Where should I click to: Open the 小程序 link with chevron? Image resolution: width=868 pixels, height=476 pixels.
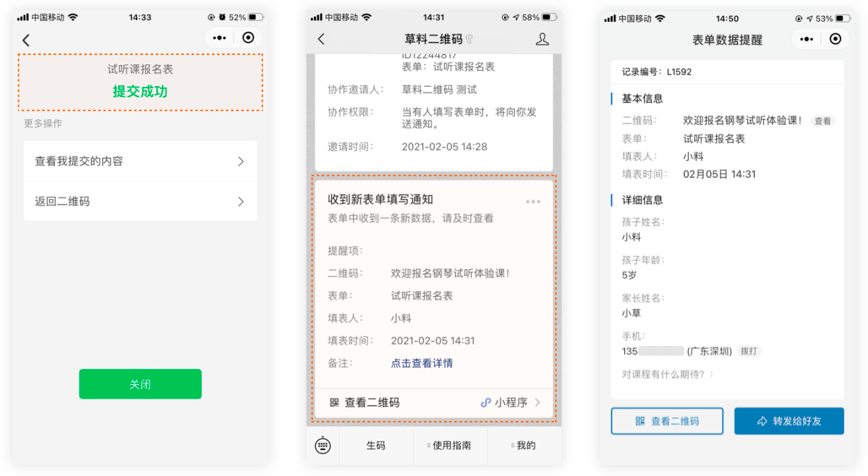click(511, 403)
